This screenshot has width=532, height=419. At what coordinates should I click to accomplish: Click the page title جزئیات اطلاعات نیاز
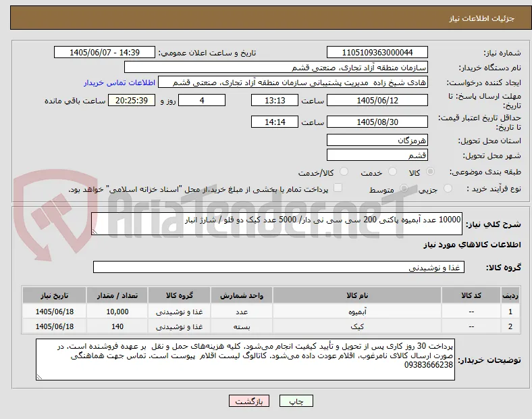coord(481,18)
